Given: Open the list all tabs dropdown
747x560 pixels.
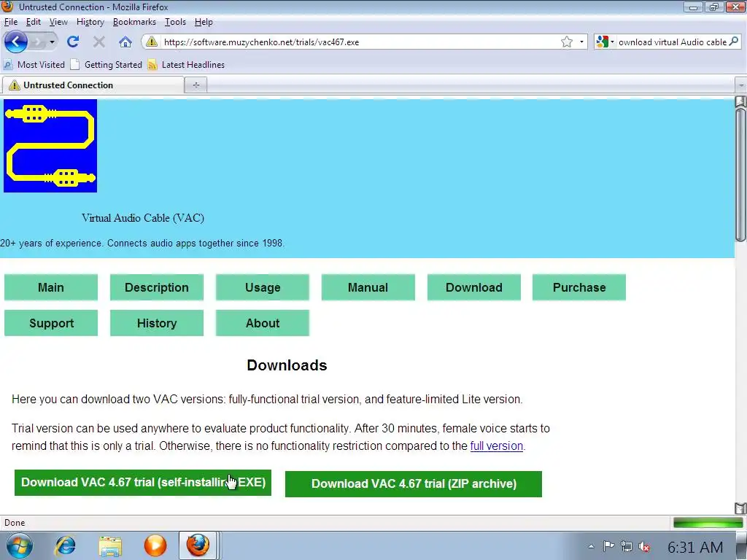Looking at the screenshot, I should coord(741,85).
